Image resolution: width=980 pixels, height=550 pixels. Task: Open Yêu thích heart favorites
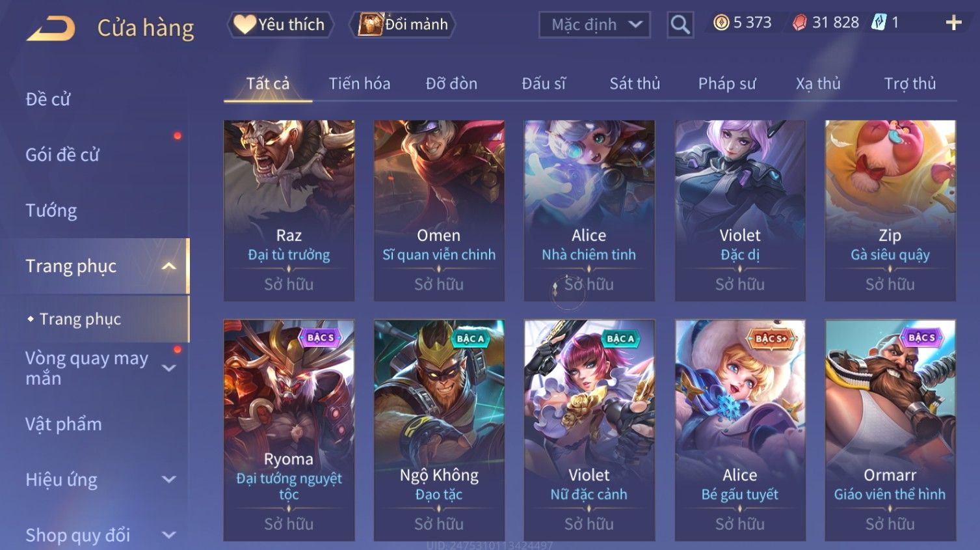(x=280, y=25)
